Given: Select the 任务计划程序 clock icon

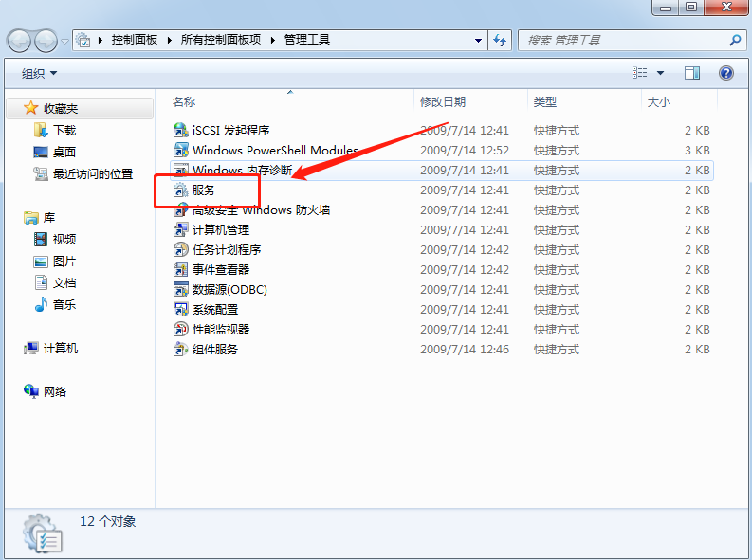Looking at the screenshot, I should pos(180,250).
